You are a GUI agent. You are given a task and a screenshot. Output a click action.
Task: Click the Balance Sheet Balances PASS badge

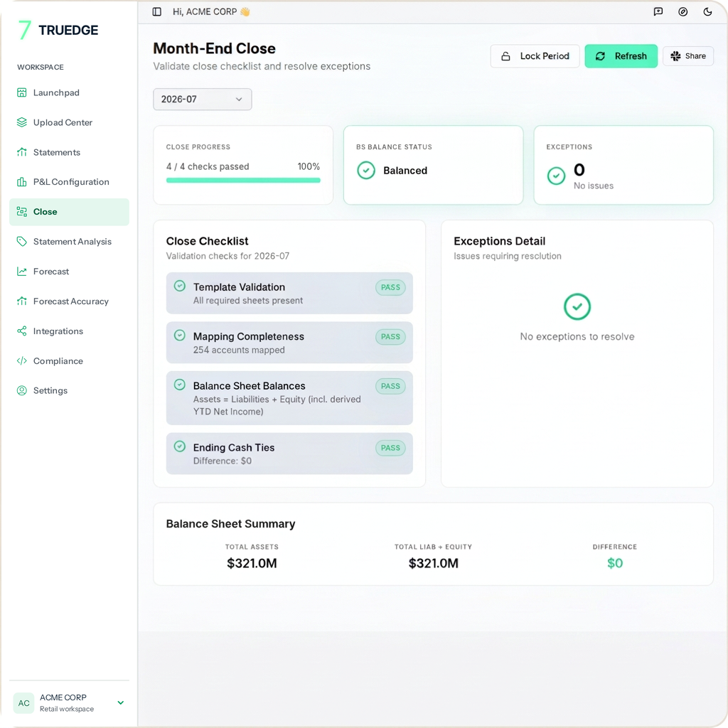[390, 386]
